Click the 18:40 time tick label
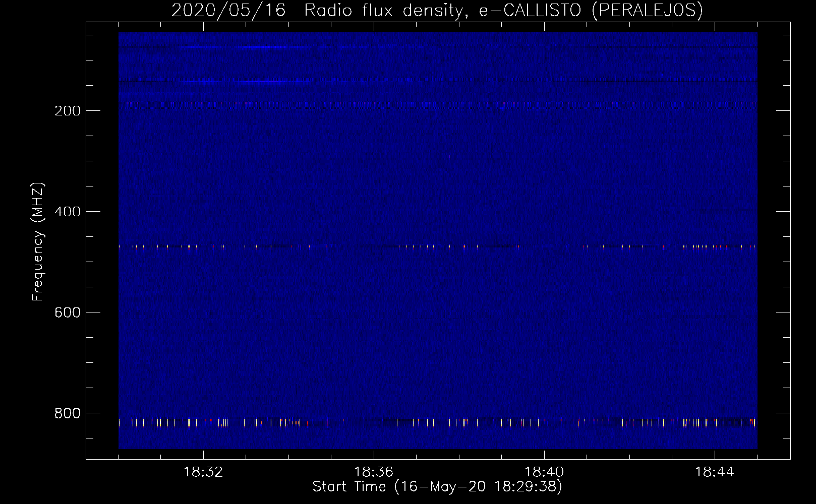816x504 pixels. click(x=544, y=472)
